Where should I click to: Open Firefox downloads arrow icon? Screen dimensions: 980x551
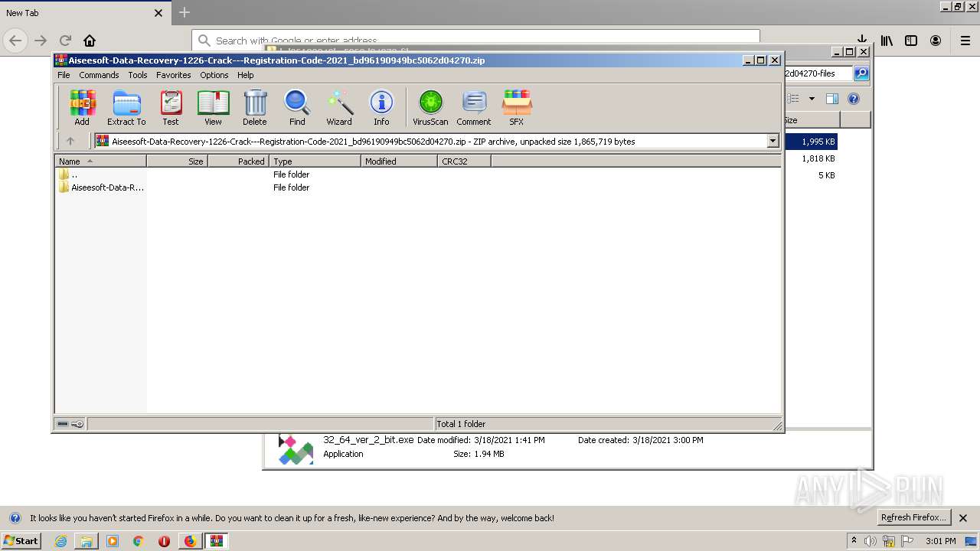(862, 41)
